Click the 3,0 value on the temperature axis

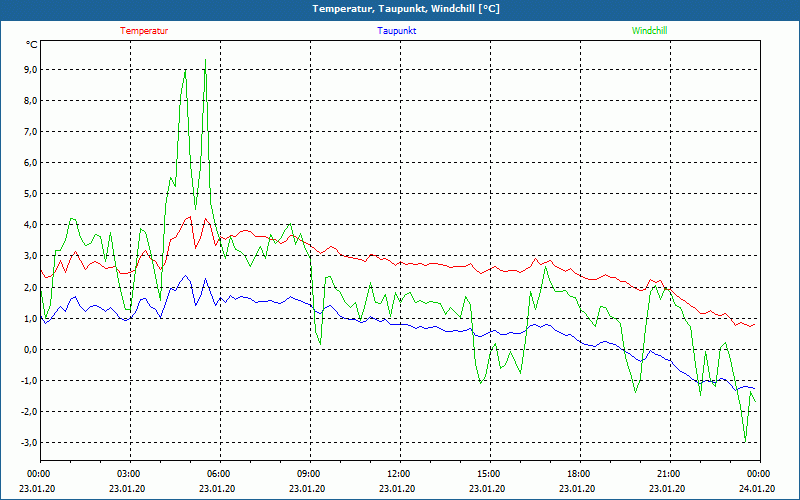(30, 256)
